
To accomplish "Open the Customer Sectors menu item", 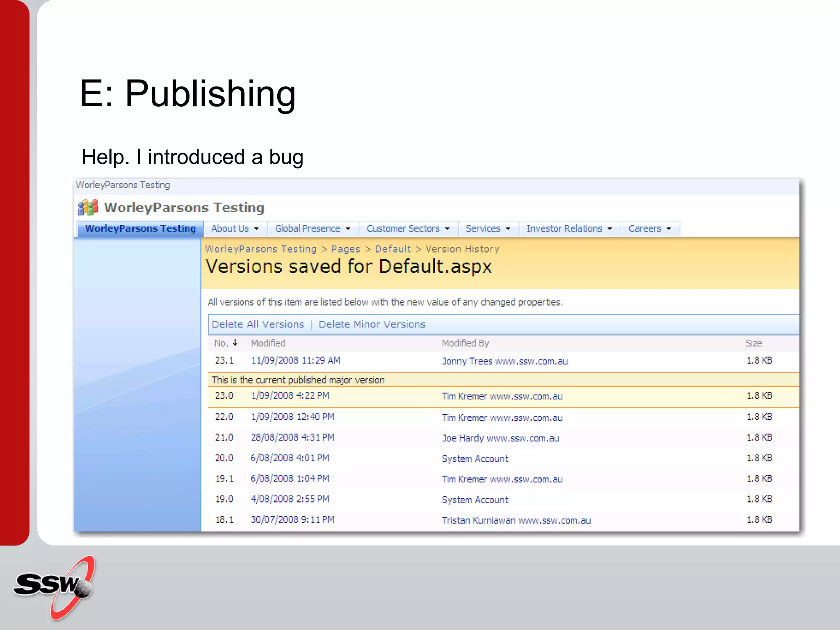I will point(403,228).
